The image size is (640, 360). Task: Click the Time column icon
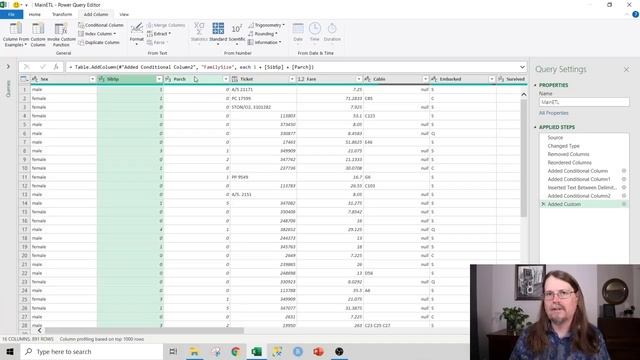tap(315, 29)
